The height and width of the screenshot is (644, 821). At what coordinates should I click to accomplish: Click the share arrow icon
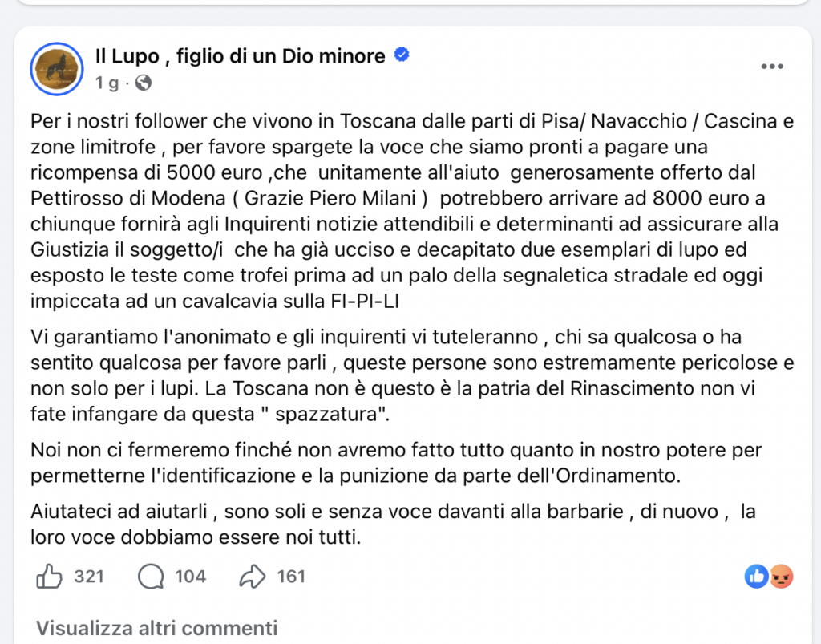(253, 576)
